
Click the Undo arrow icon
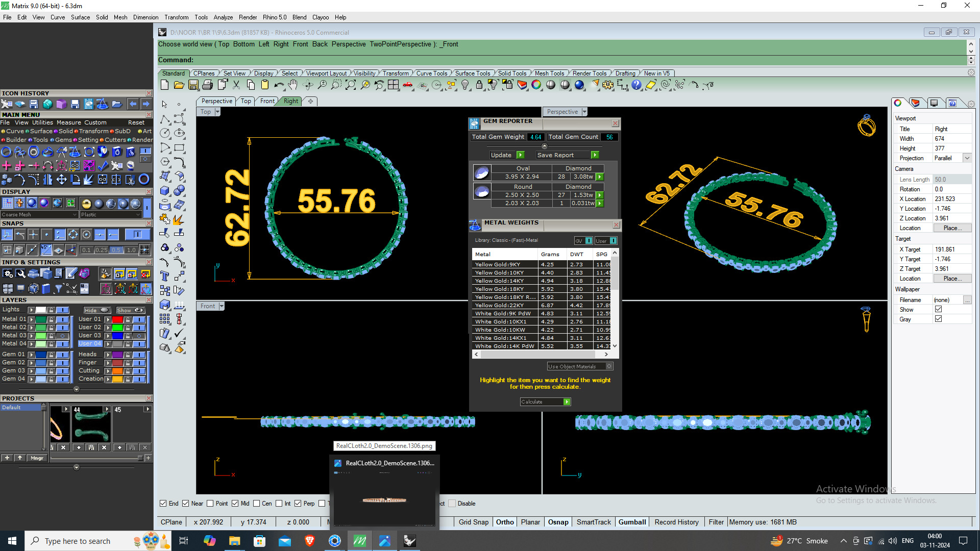coord(278,85)
